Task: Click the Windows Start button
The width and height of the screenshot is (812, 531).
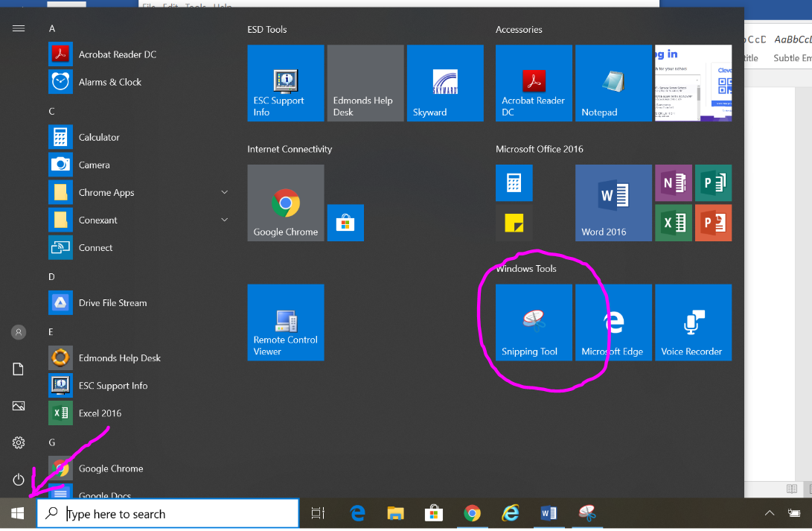Action: point(18,513)
